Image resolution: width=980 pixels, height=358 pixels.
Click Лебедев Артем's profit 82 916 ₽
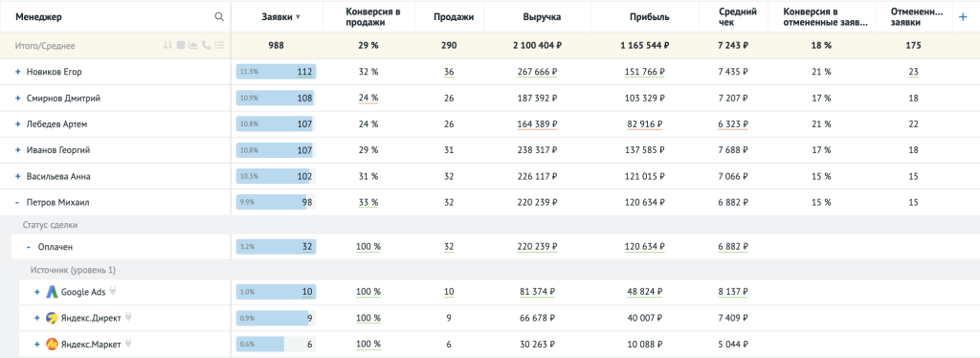646,124
